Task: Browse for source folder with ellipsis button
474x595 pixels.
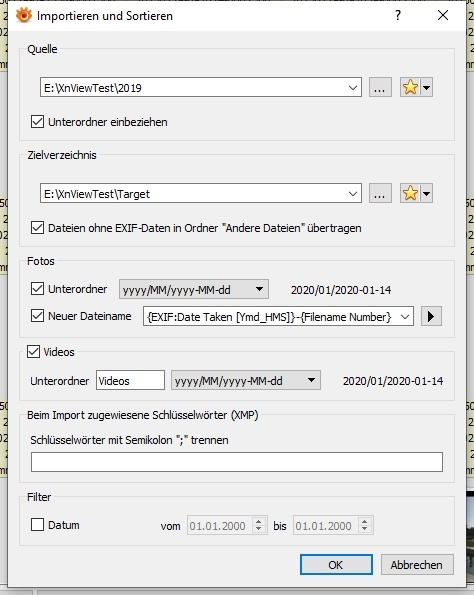Action: (x=380, y=88)
